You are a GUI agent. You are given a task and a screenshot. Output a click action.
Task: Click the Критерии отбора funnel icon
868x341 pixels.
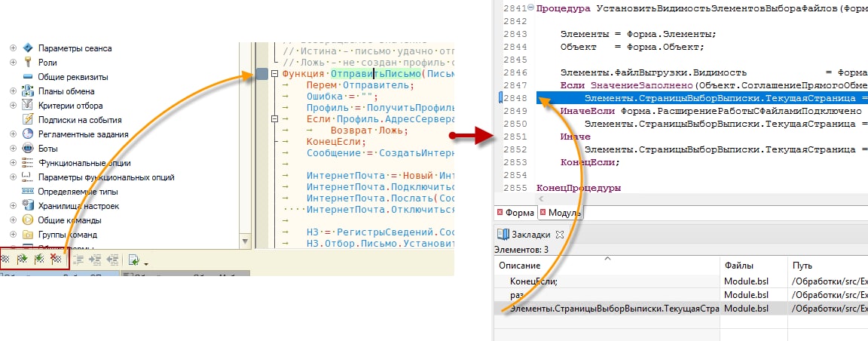pos(28,106)
